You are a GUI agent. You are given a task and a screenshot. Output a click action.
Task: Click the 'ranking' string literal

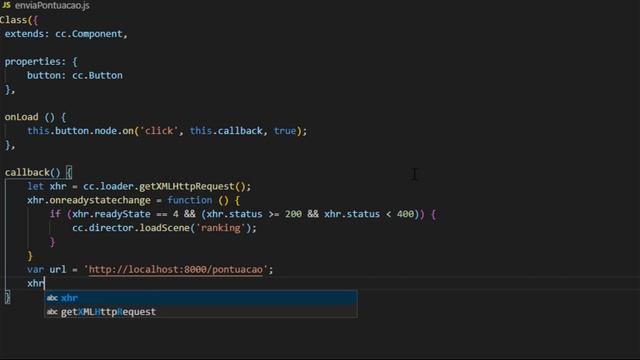click(x=220, y=228)
